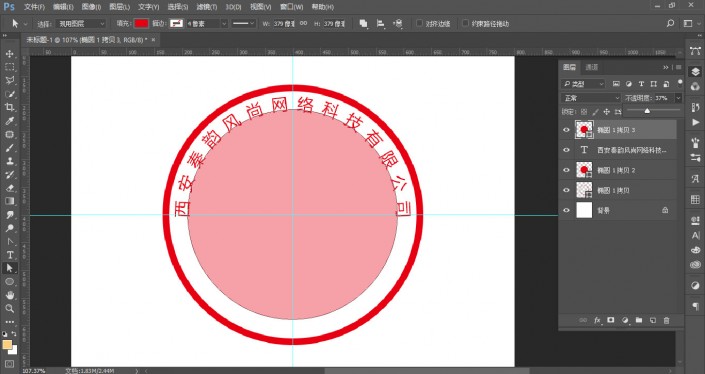Viewport: 705px width, 374px height.
Task: Click the shape width W field
Action: [284, 24]
